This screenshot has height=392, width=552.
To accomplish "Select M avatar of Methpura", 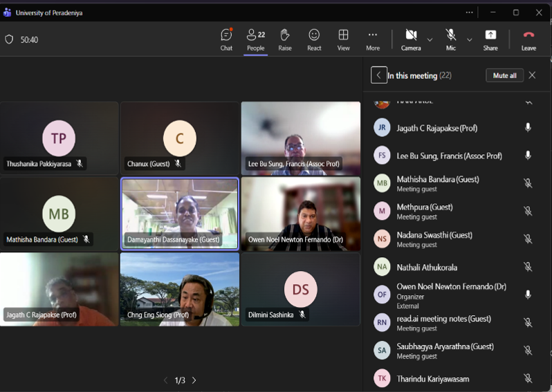I will (382, 211).
